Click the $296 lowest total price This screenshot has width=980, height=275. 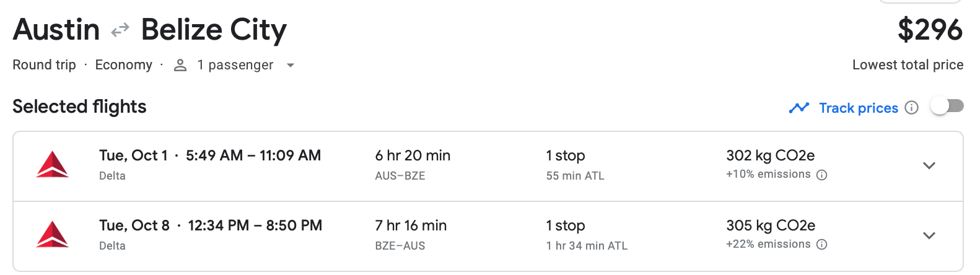[930, 30]
